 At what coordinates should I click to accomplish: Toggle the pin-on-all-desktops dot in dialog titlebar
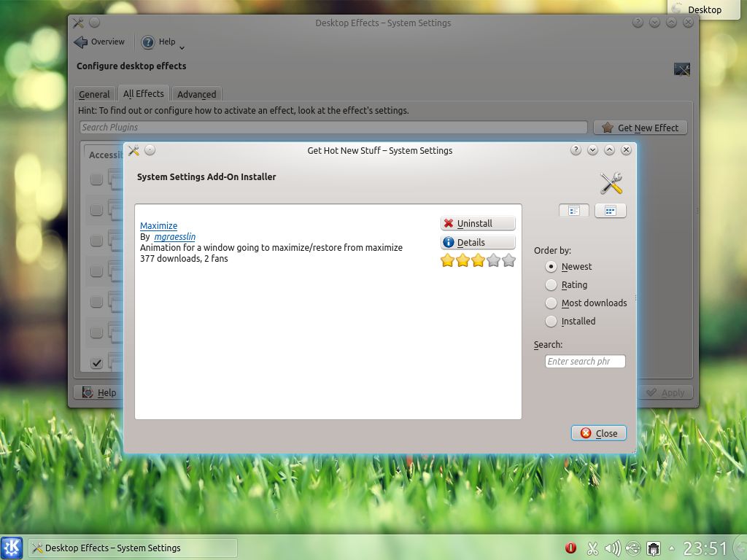150,150
